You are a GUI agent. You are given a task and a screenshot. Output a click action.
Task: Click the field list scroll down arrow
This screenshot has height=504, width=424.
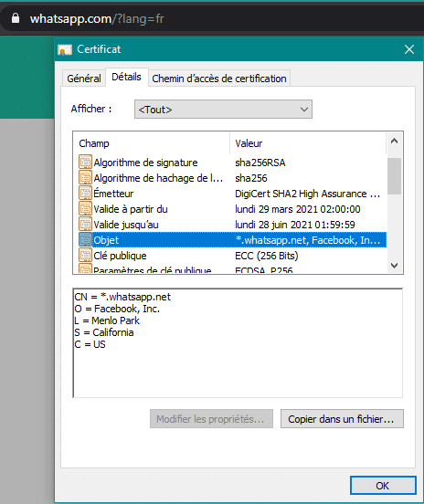pyautogui.click(x=394, y=266)
